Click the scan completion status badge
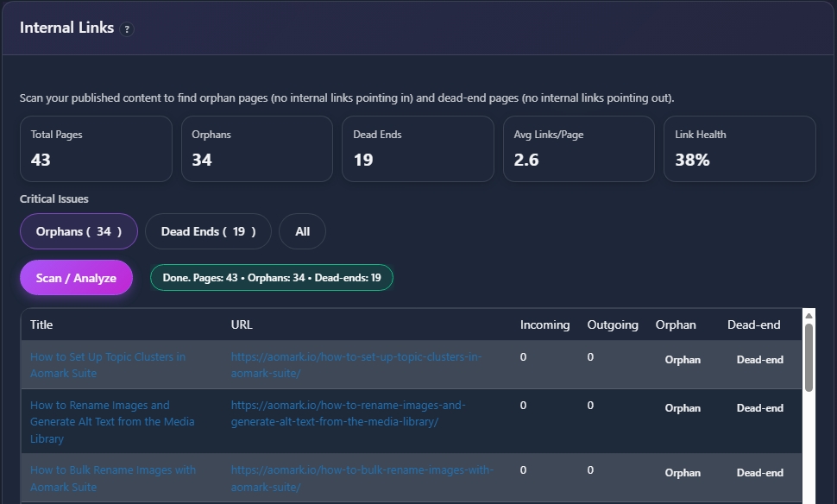Screen dimensions: 837x504 [271, 277]
